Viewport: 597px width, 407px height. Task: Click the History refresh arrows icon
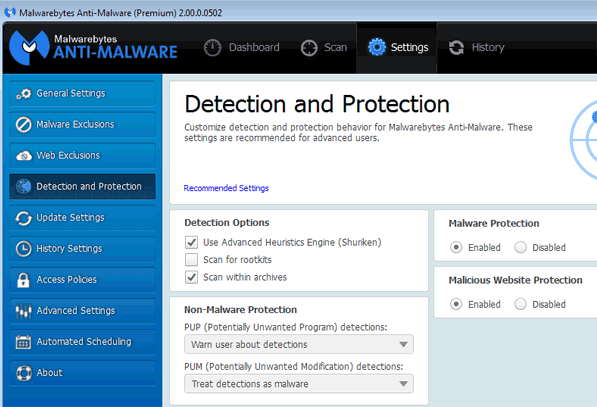pyautogui.click(x=456, y=48)
